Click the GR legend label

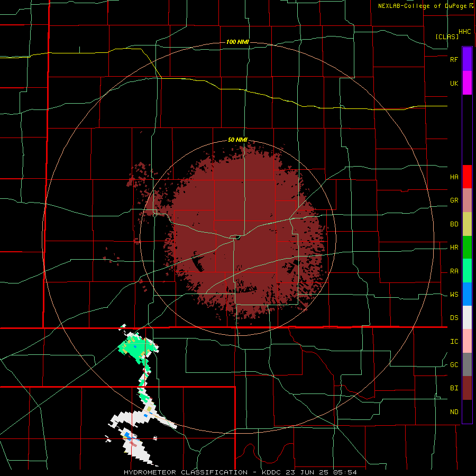click(454, 200)
